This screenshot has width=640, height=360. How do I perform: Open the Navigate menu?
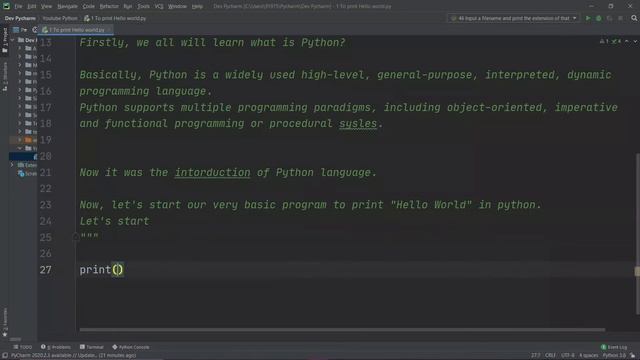67,6
